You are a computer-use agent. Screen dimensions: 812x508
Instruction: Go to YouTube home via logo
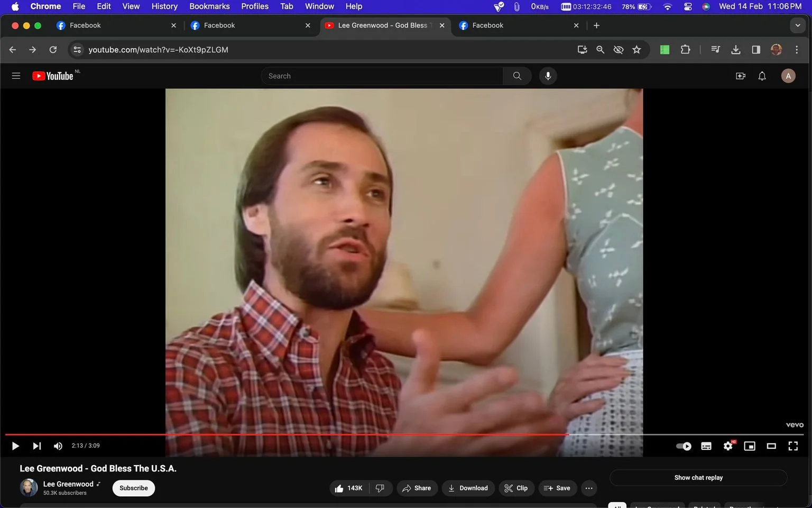[x=53, y=76]
